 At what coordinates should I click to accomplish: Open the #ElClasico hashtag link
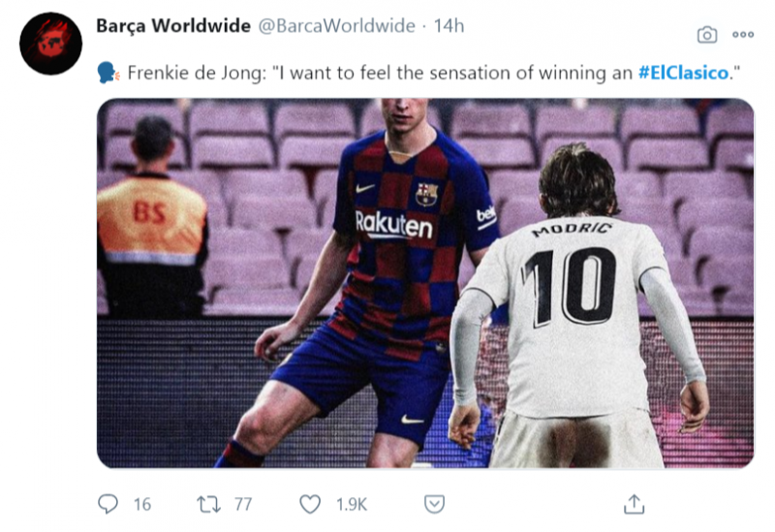tap(682, 75)
